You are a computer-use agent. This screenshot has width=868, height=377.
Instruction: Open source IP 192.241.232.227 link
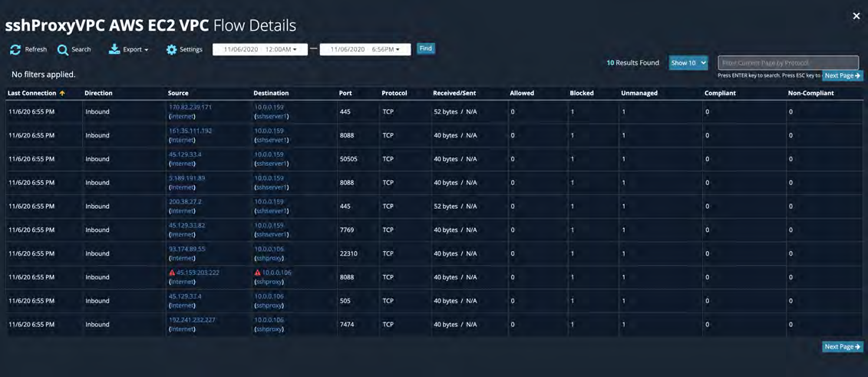point(192,320)
